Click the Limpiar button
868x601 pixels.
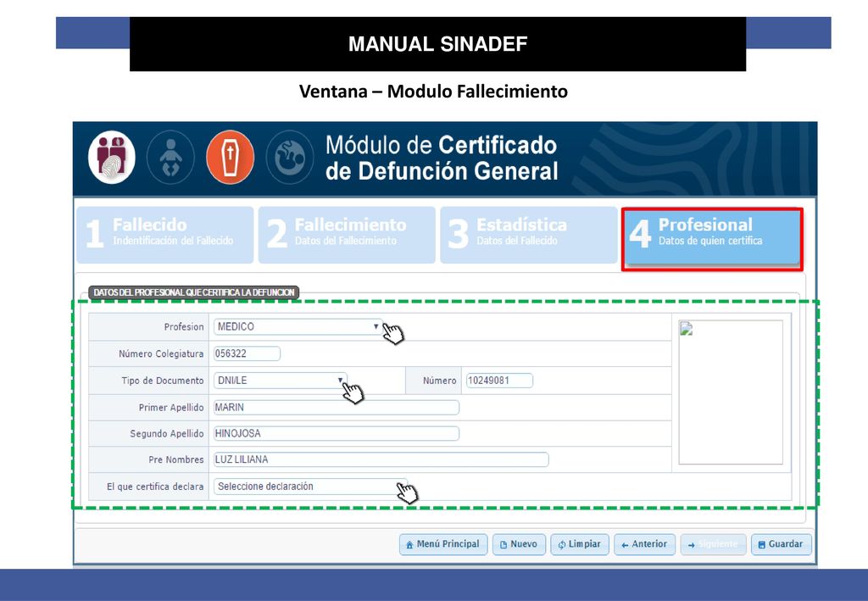pyautogui.click(x=580, y=544)
